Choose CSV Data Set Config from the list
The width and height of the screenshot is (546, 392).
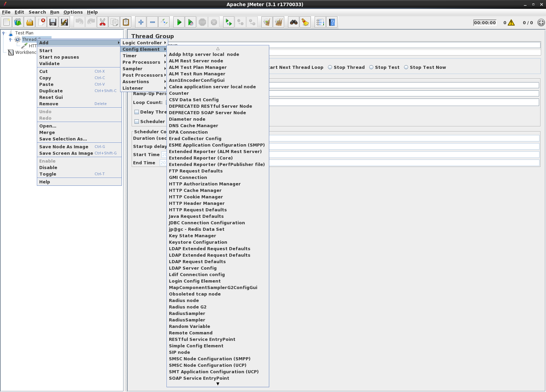pos(193,100)
